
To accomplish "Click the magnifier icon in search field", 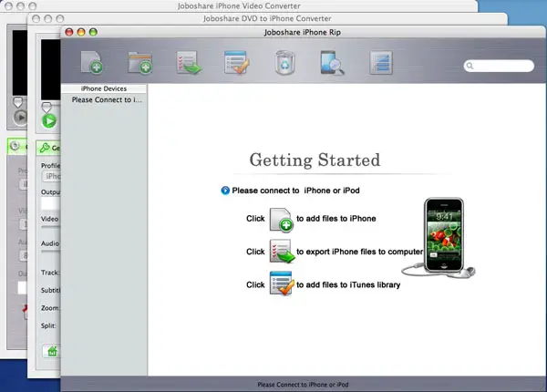I will (470, 66).
